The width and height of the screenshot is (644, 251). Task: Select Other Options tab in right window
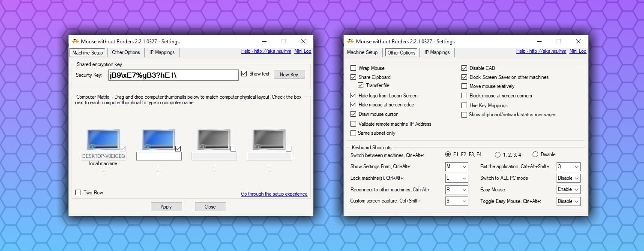[x=401, y=53]
